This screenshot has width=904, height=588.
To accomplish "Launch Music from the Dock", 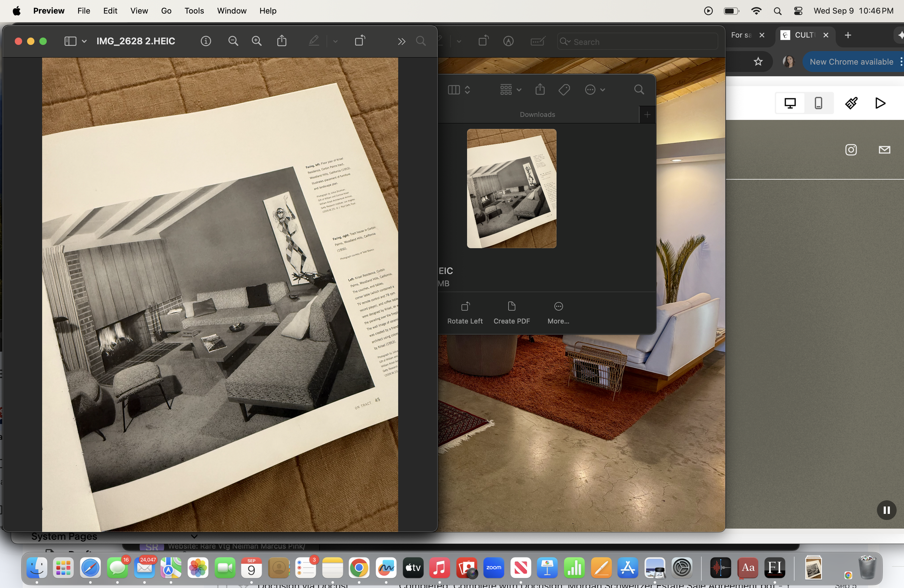I will tap(439, 568).
